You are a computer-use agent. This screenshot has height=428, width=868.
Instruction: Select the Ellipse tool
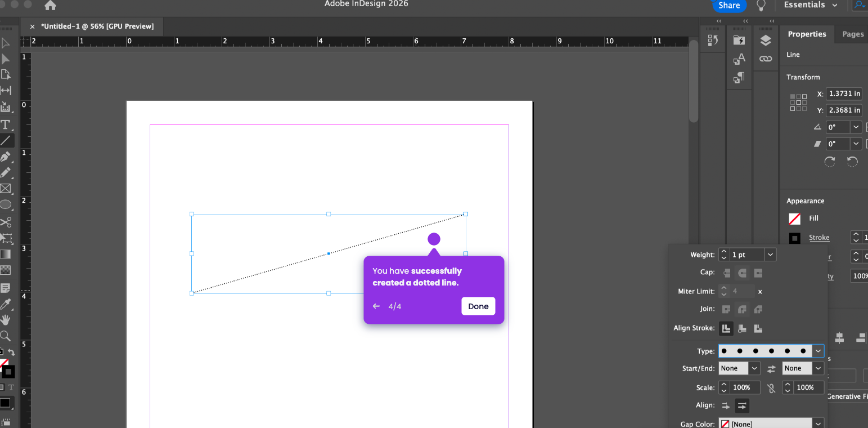point(6,205)
